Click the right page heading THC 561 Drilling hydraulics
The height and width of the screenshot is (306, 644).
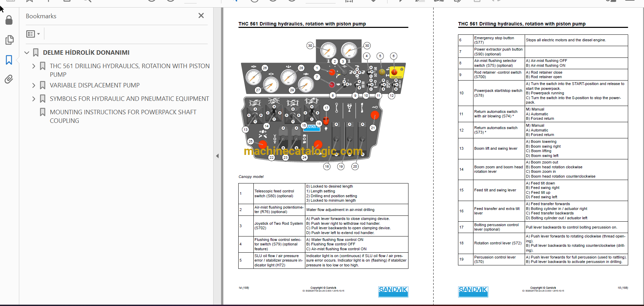pyautogui.click(x=522, y=24)
